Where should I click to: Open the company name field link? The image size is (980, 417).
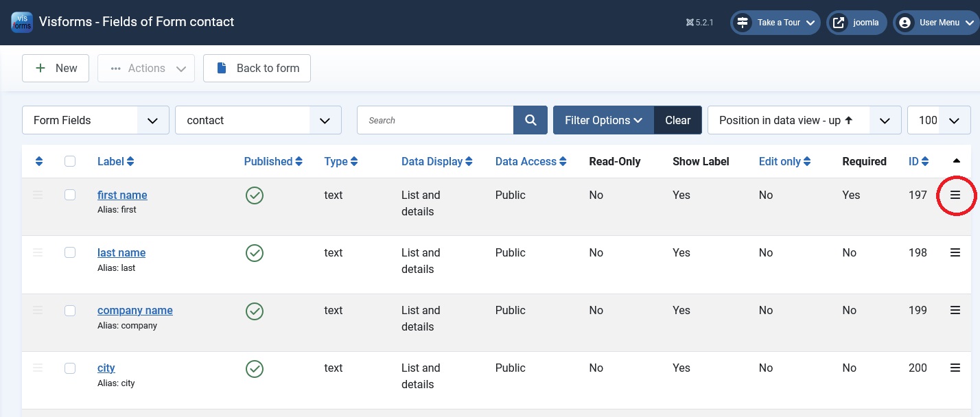pyautogui.click(x=135, y=310)
